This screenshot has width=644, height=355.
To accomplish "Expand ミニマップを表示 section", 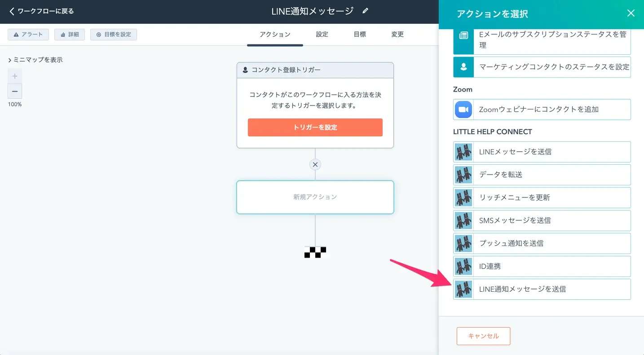I will coord(35,60).
